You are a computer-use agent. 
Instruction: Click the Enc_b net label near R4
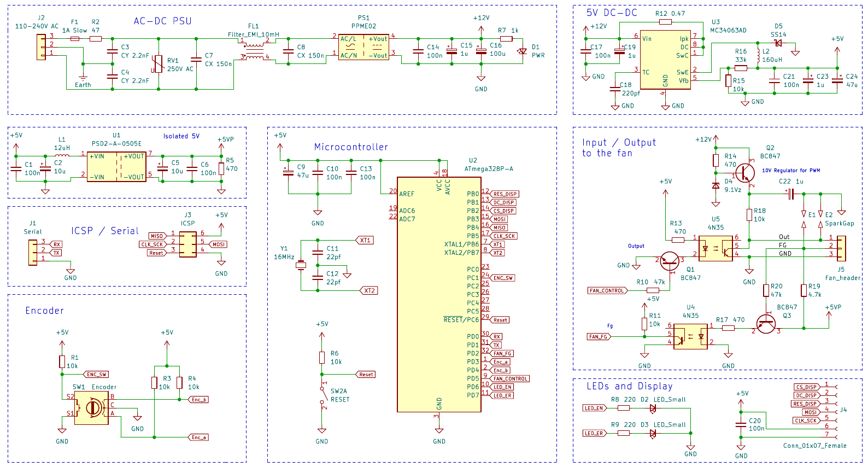(198, 400)
